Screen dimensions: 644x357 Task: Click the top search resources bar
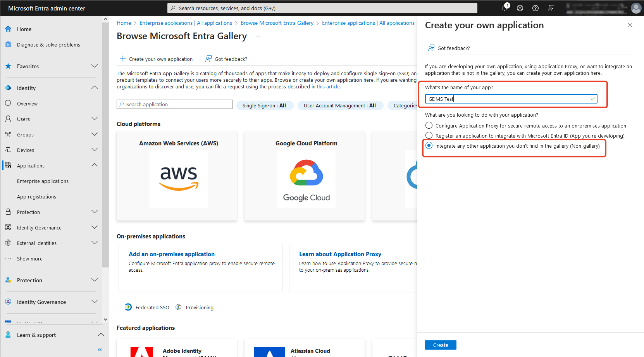point(322,8)
